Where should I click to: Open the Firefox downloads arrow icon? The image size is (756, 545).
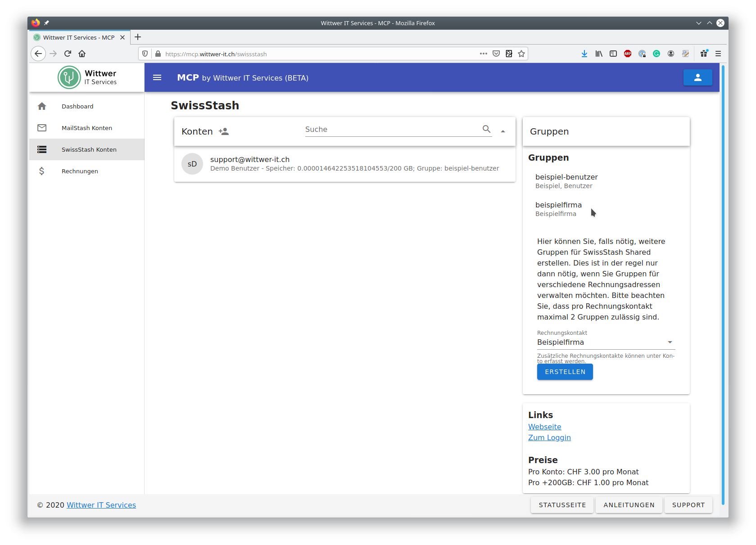click(x=584, y=54)
